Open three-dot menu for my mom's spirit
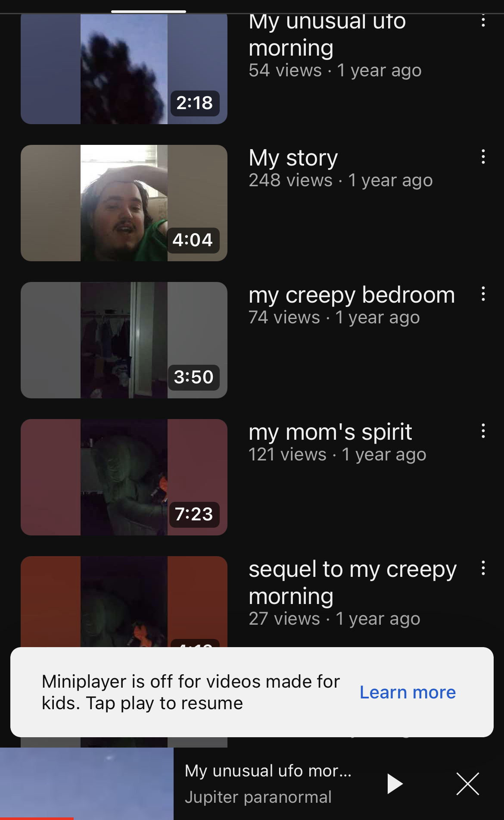Image resolution: width=504 pixels, height=820 pixels. click(x=483, y=431)
